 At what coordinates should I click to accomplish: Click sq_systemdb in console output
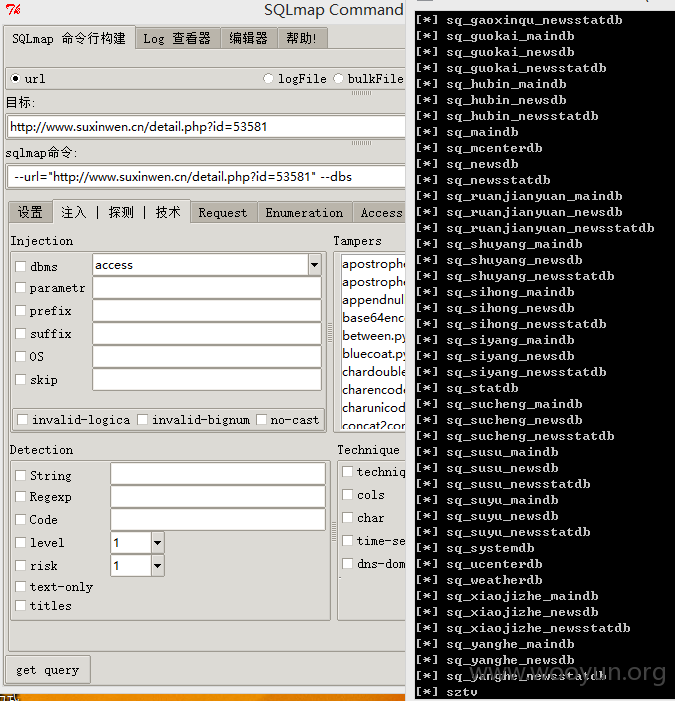[x=490, y=548]
